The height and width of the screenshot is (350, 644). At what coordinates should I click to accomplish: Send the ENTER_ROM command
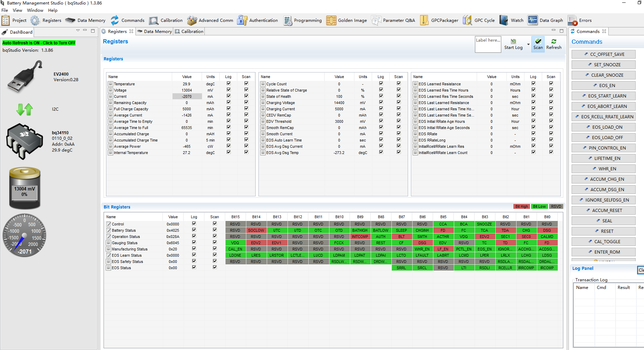coord(603,252)
